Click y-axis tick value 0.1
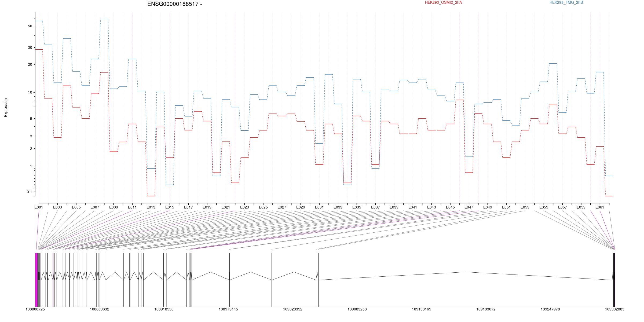Image resolution: width=644 pixels, height=322 pixels. [x=29, y=192]
